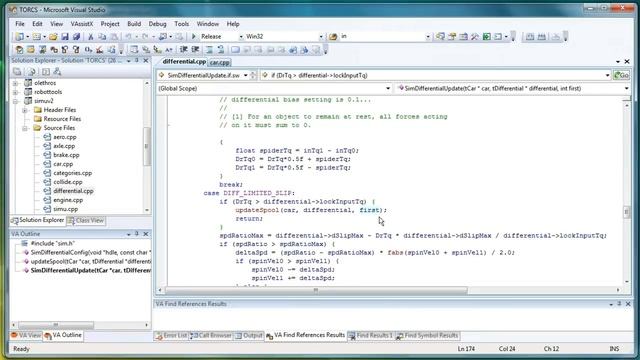Click the Increase Indent icon
This screenshot has height=360, width=640.
tap(195, 49)
